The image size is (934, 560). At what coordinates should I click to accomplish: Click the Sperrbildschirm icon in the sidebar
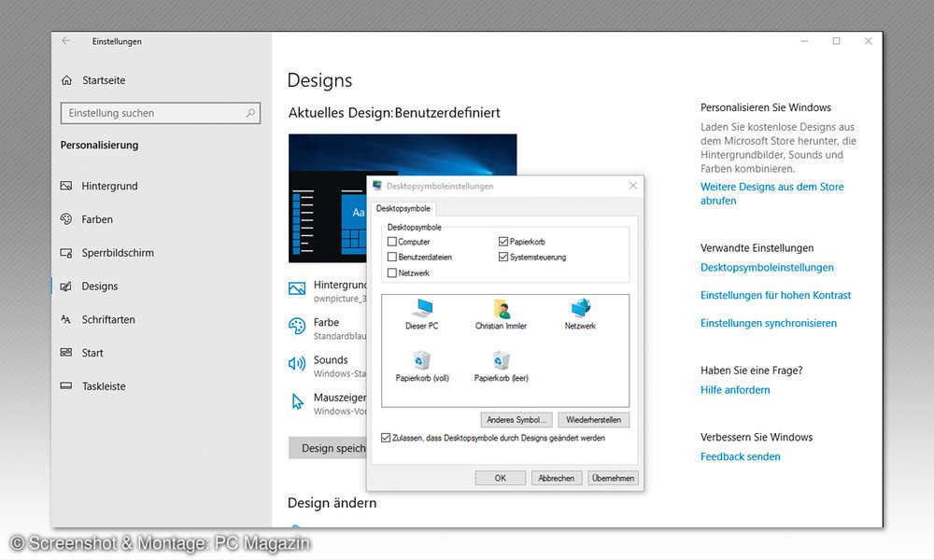pos(66,252)
